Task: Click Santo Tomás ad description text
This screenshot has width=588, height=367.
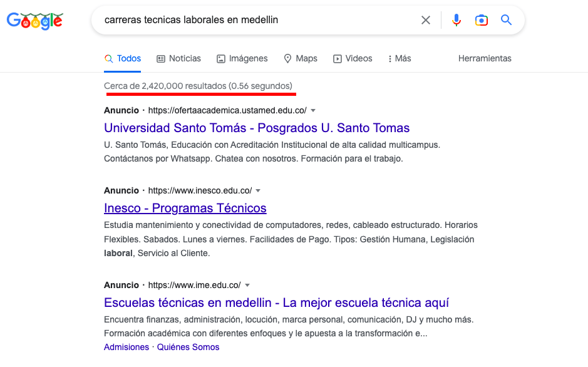Action: click(272, 152)
